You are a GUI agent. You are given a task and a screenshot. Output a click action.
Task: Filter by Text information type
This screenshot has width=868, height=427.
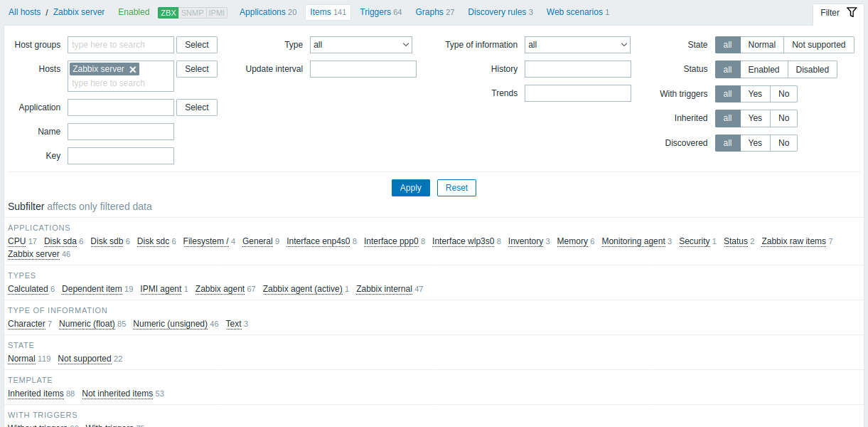(x=234, y=324)
